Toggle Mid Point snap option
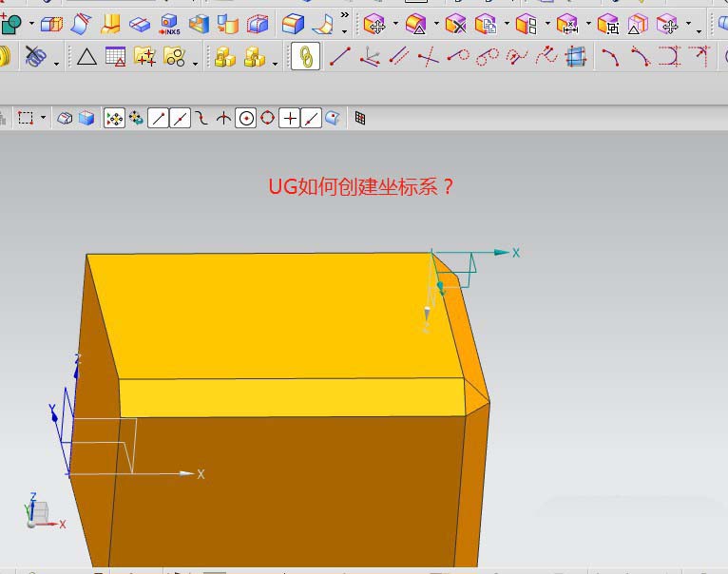The width and height of the screenshot is (728, 574). coord(181,118)
